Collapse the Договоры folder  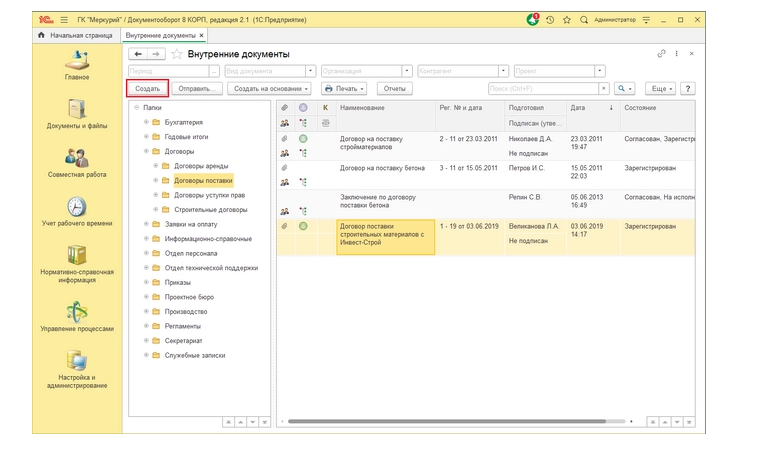point(146,151)
